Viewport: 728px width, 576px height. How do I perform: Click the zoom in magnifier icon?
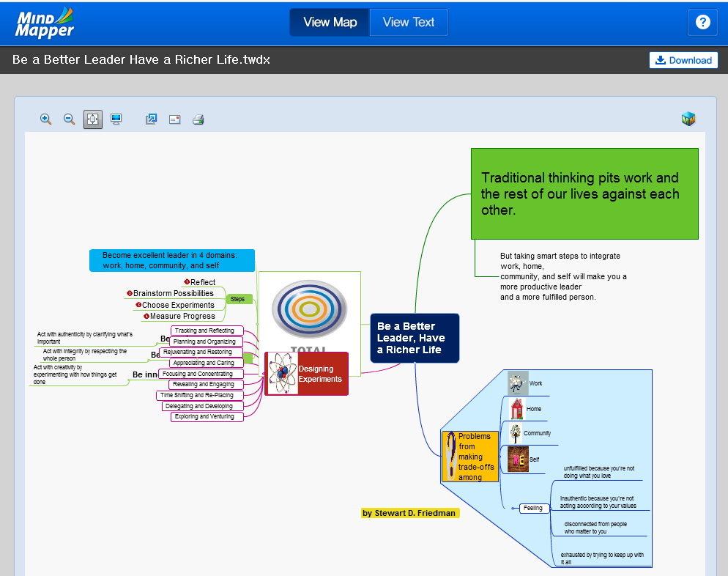click(45, 119)
